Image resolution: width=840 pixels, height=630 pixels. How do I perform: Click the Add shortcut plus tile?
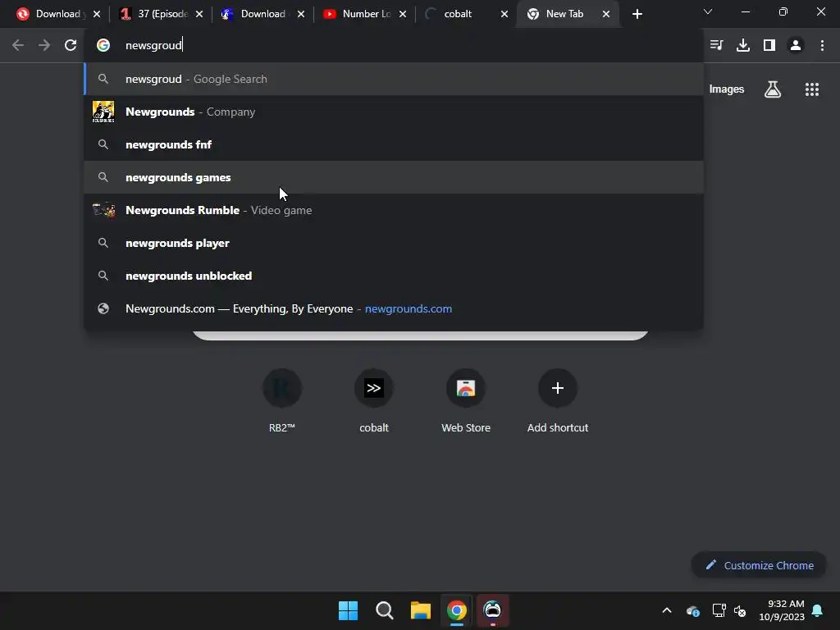[x=557, y=400]
